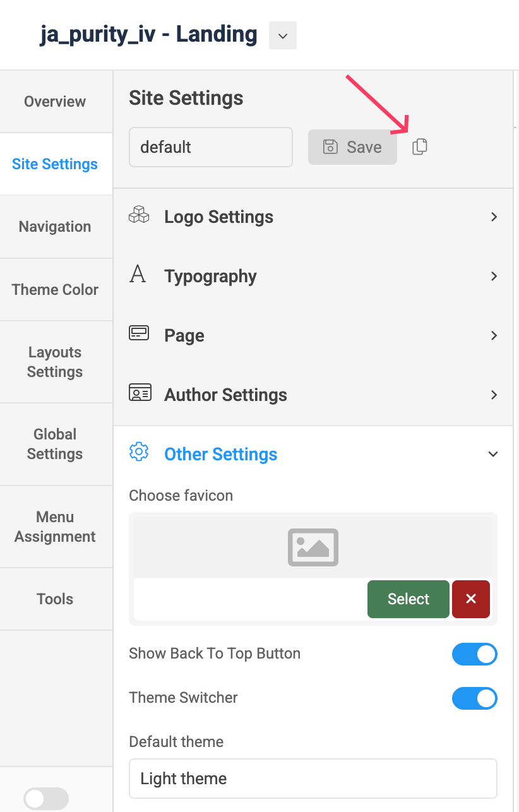Click the Other Settings gear icon
Screen dimensions: 519x812
pos(139,452)
